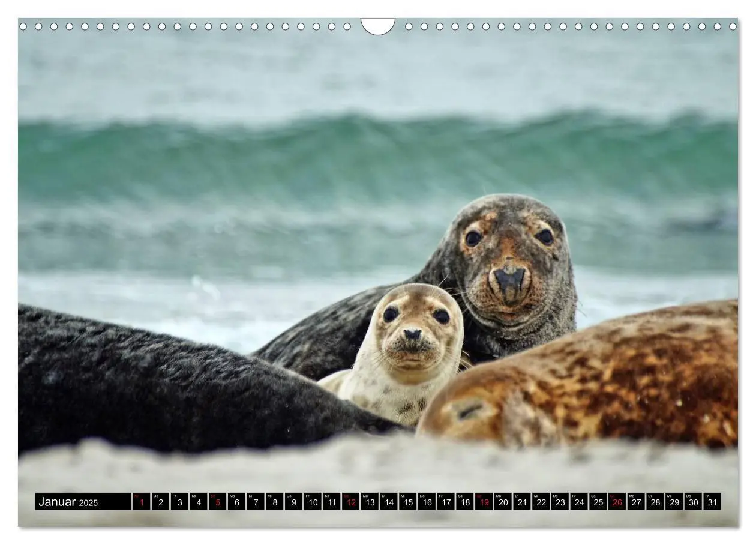Select date 2 in the calendar strip
Screen dimensions: 756x545
[160, 502]
